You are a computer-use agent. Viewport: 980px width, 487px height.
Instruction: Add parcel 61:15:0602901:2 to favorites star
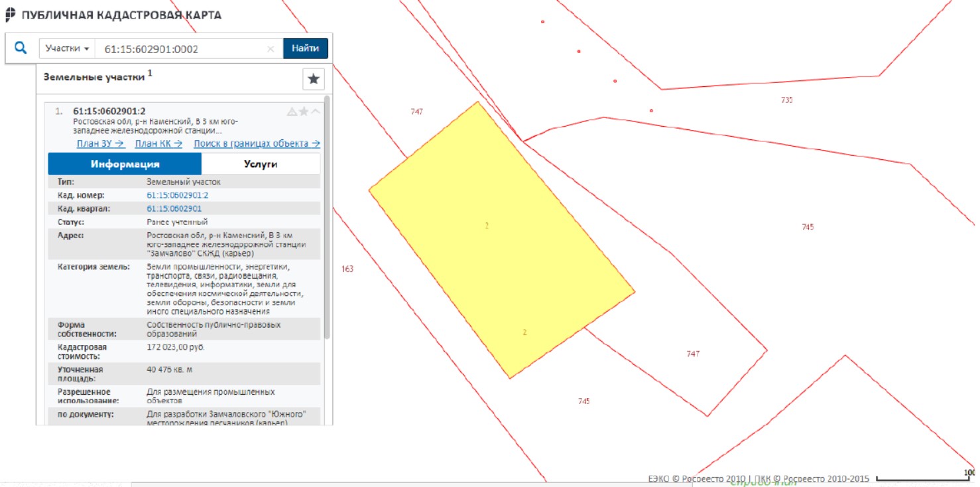[304, 111]
